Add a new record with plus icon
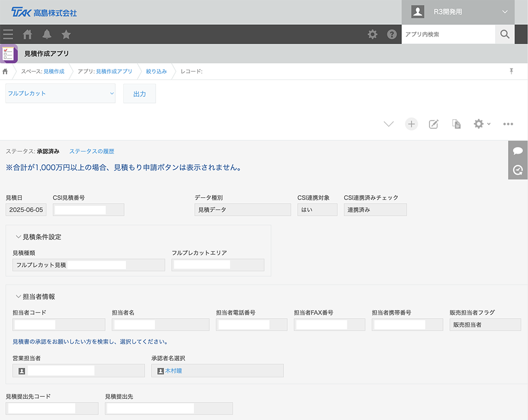 (x=411, y=124)
